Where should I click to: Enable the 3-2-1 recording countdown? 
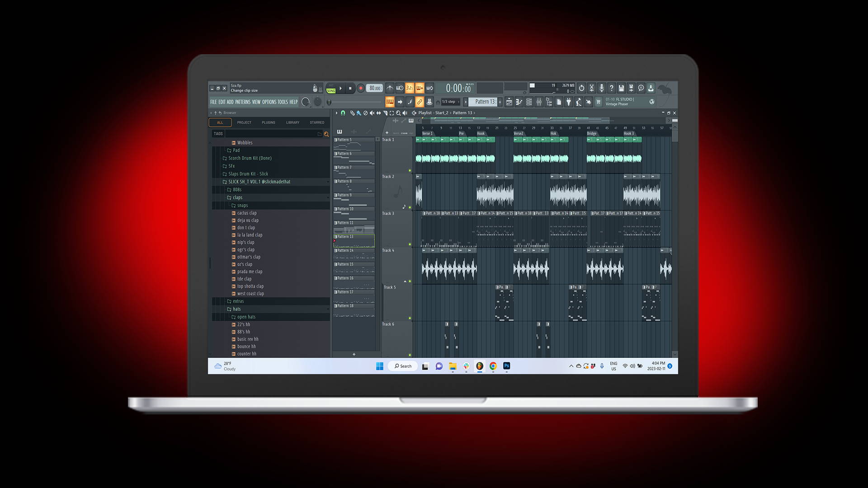(x=410, y=88)
